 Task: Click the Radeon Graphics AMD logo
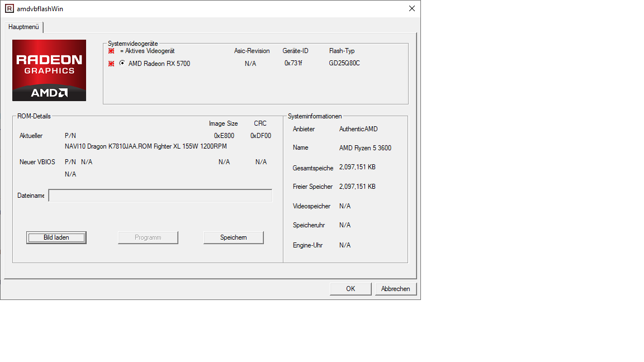(49, 70)
